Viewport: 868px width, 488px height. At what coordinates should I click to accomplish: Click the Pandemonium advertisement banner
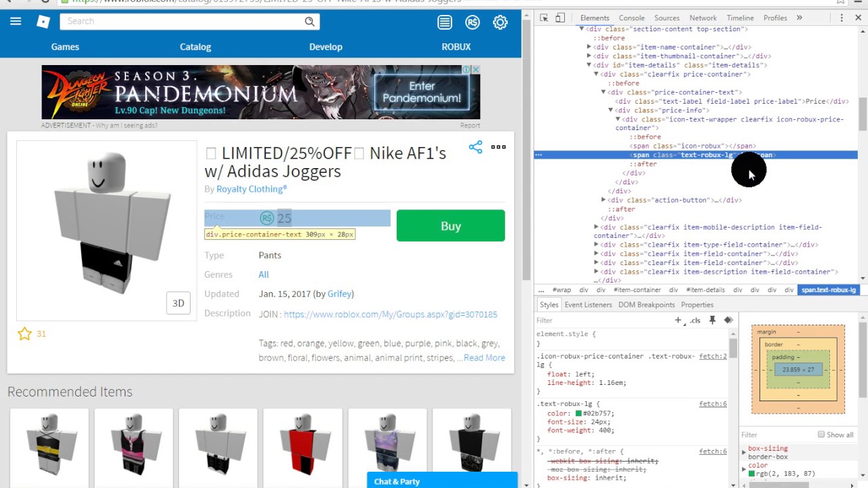(261, 92)
